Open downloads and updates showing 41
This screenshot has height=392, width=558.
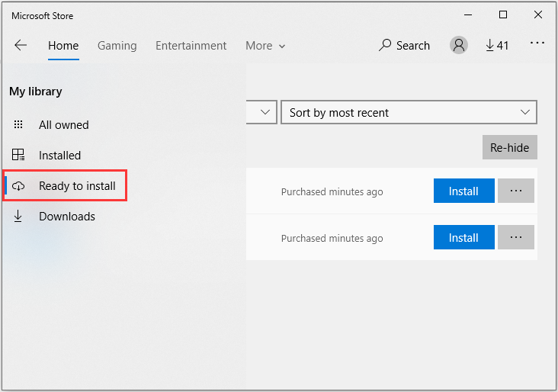(497, 46)
